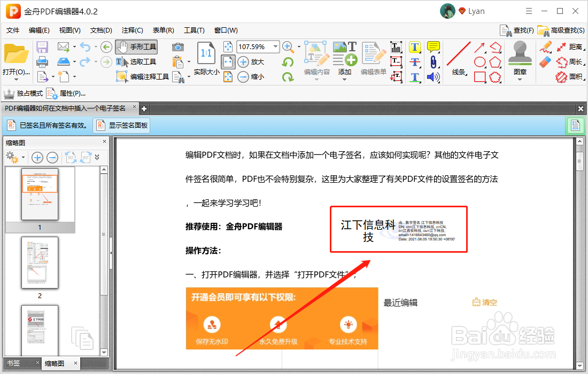Click the zoom in 放大 button
This screenshot has height=374, width=588.
tap(251, 62)
